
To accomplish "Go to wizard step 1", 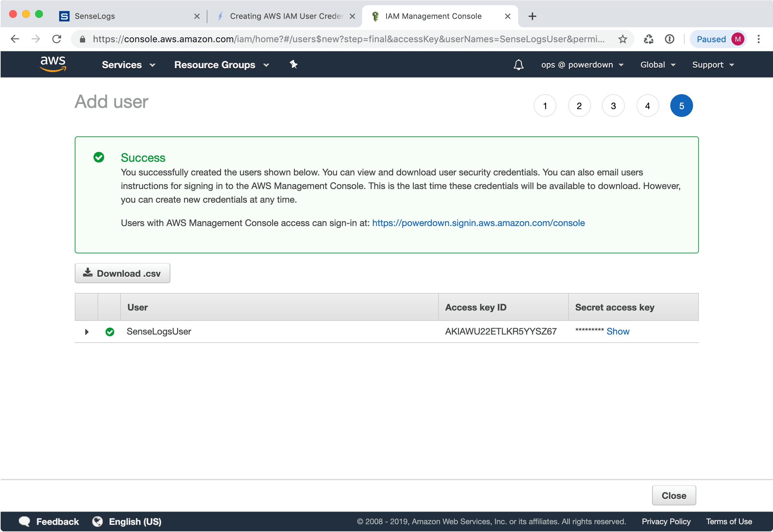I will pyautogui.click(x=545, y=106).
